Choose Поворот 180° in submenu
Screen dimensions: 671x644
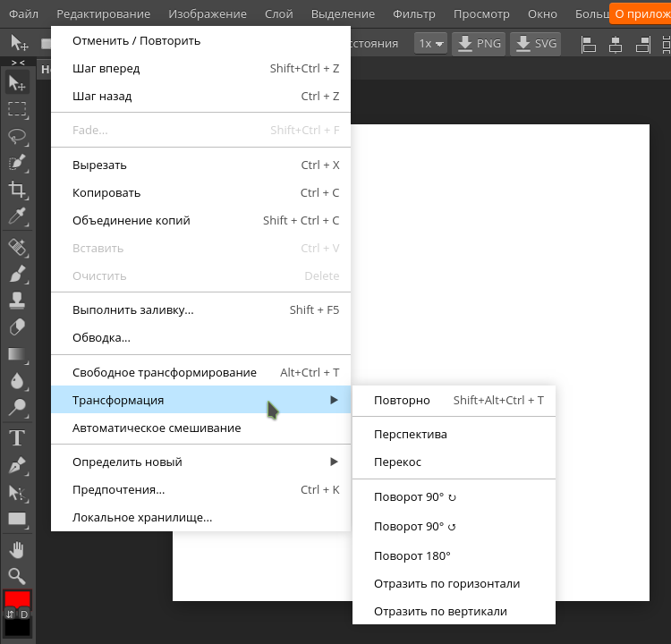[x=454, y=555]
